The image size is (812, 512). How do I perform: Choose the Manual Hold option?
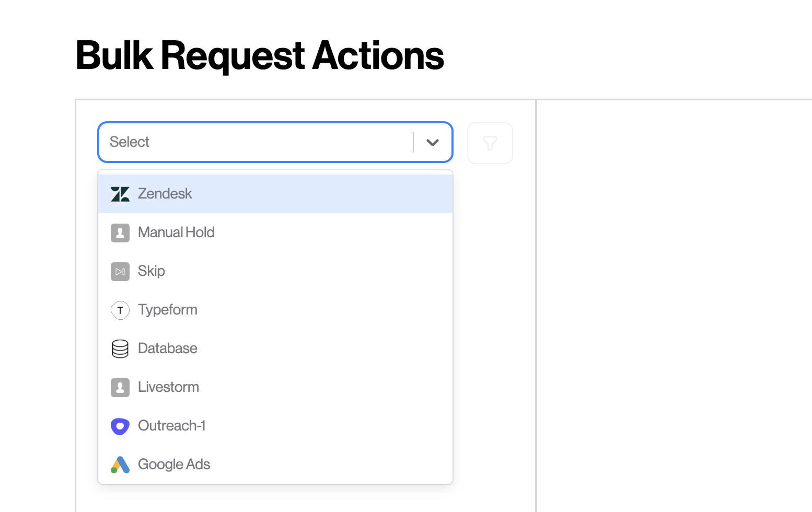coord(275,232)
